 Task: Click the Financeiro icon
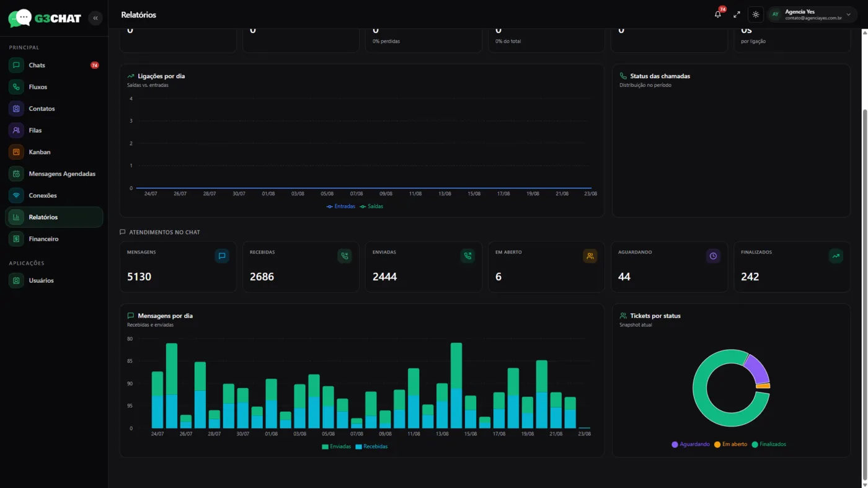pyautogui.click(x=16, y=239)
